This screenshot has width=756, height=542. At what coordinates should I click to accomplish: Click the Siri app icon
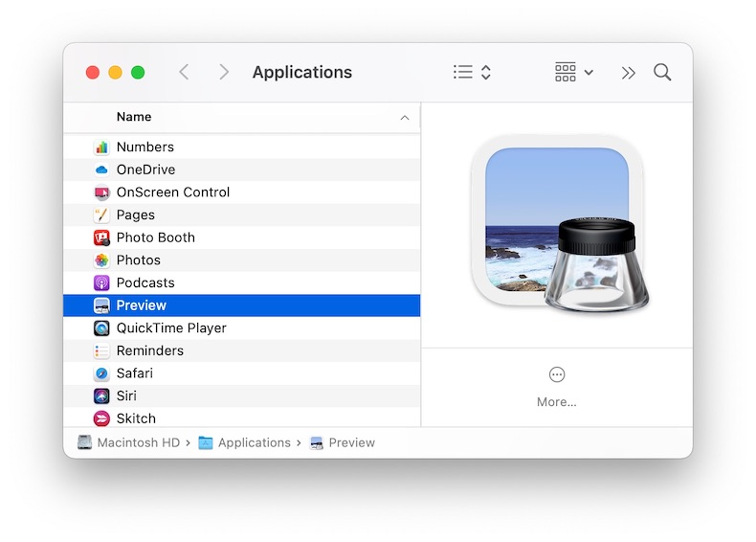coord(101,395)
